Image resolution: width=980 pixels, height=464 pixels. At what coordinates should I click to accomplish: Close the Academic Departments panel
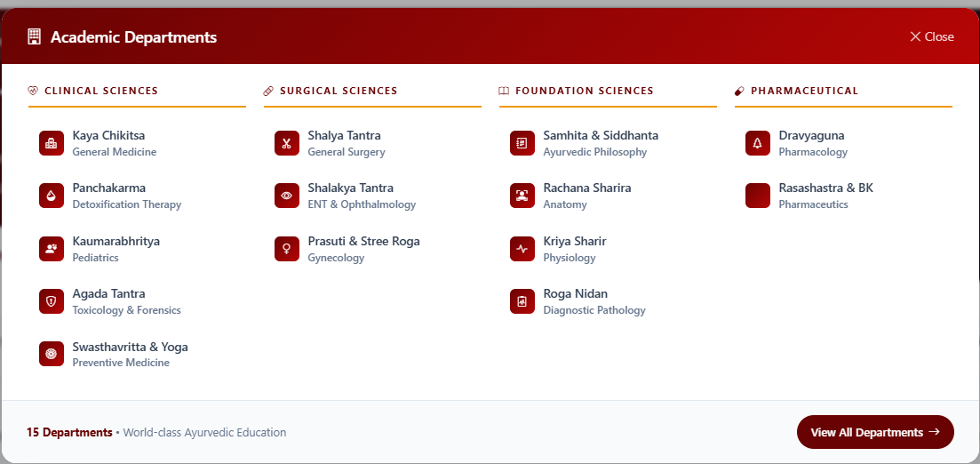(931, 36)
